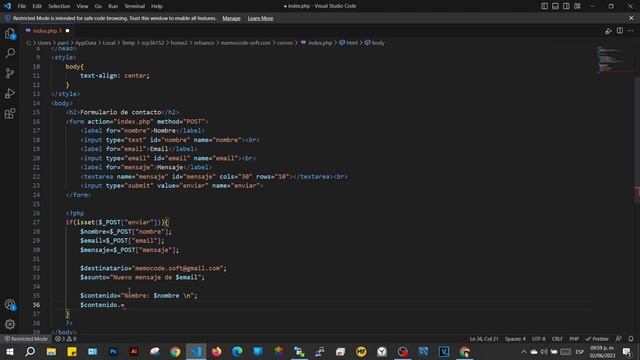This screenshot has width=640, height=360.
Task: Open the errors and warnings count in status bar
Action: click(66, 339)
